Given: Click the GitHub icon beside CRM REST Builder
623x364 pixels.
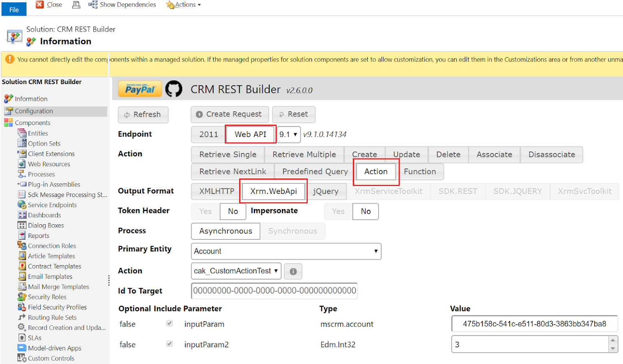Looking at the screenshot, I should point(174,89).
